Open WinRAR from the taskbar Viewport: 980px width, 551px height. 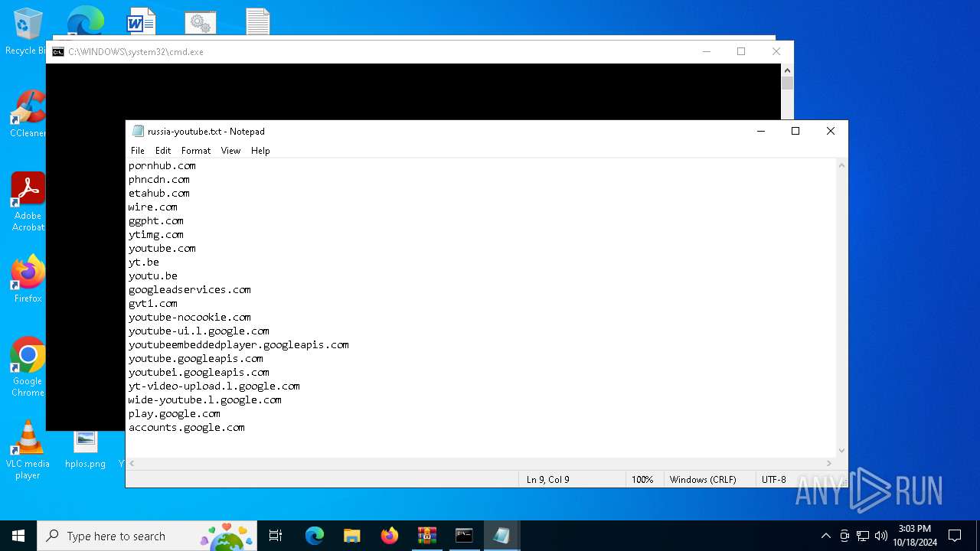click(427, 536)
